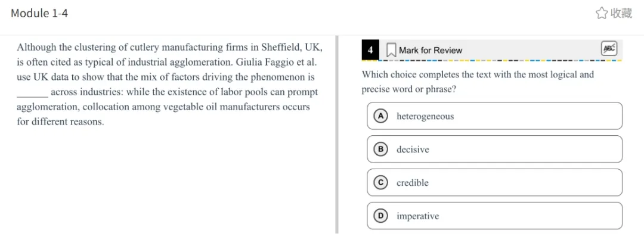Select the circled letter A option
Image resolution: width=644 pixels, height=249 pixels.
(380, 116)
